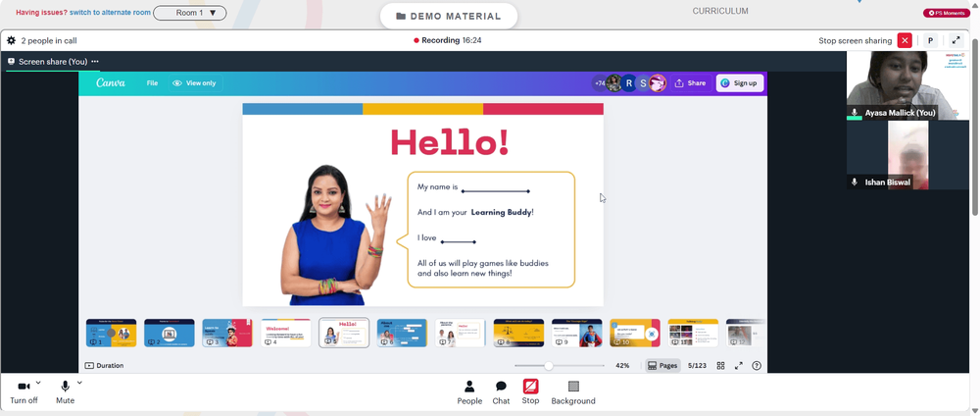Click the Learning Buddy text on slide

(501, 212)
